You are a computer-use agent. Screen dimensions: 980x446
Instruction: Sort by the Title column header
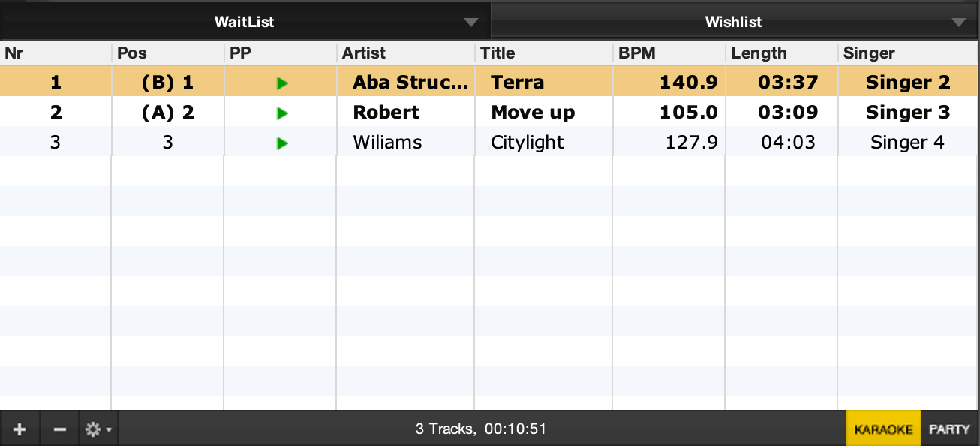click(498, 53)
